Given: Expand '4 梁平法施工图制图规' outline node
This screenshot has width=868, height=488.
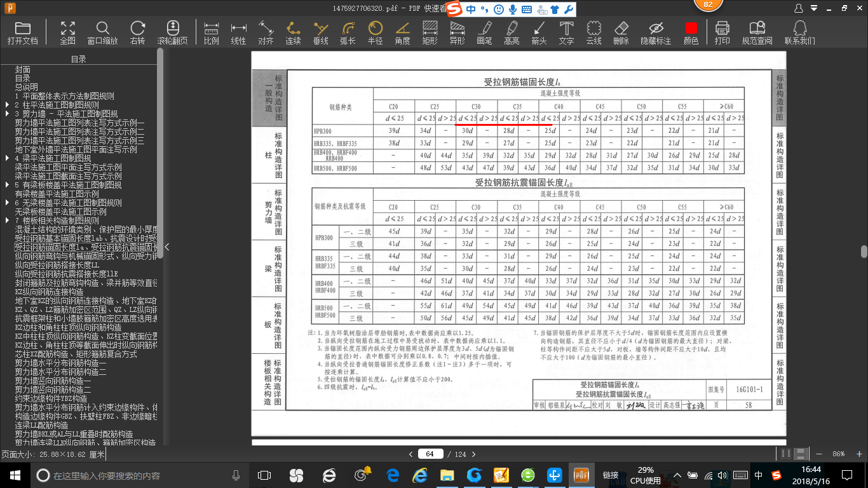Looking at the screenshot, I should click(7, 158).
